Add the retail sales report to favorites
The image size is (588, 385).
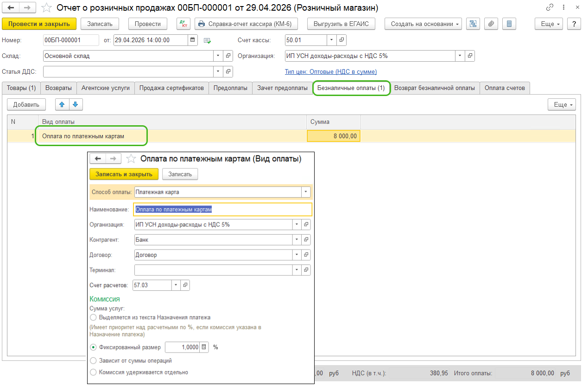(46, 8)
